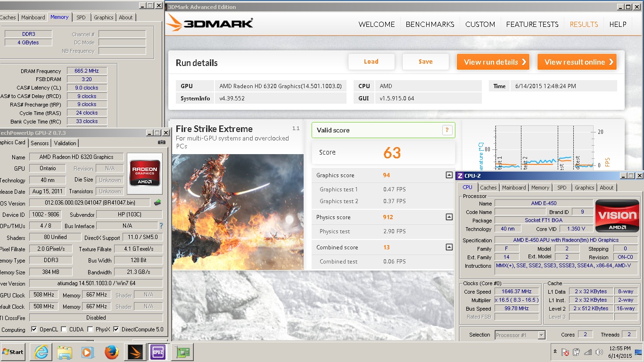The image size is (644, 362).
Task: Click the Package value Socket FT1 BGA
Action: (x=544, y=221)
